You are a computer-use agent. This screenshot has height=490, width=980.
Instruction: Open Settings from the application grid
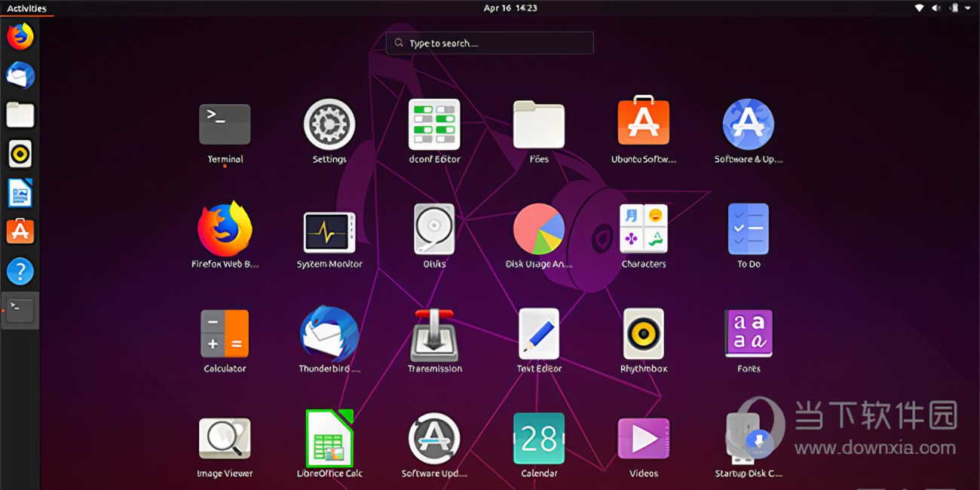pyautogui.click(x=329, y=124)
